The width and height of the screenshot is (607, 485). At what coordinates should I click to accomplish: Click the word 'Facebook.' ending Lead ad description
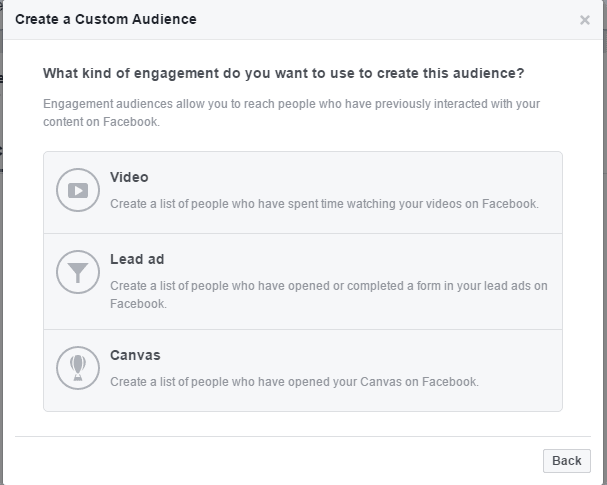click(x=138, y=304)
